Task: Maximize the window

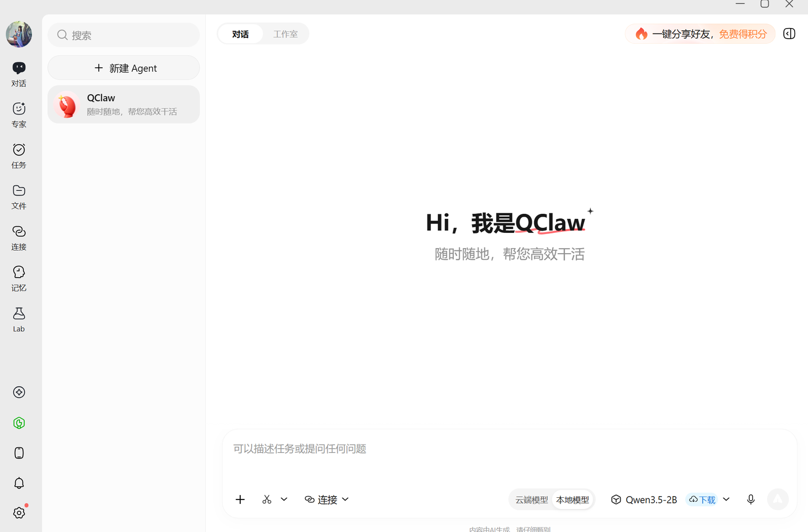Action: 765,4
